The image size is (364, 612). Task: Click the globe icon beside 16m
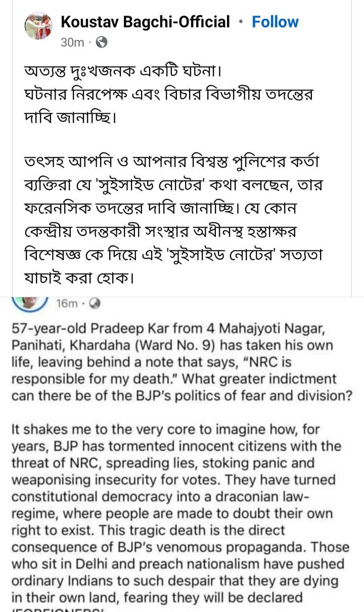click(x=95, y=304)
